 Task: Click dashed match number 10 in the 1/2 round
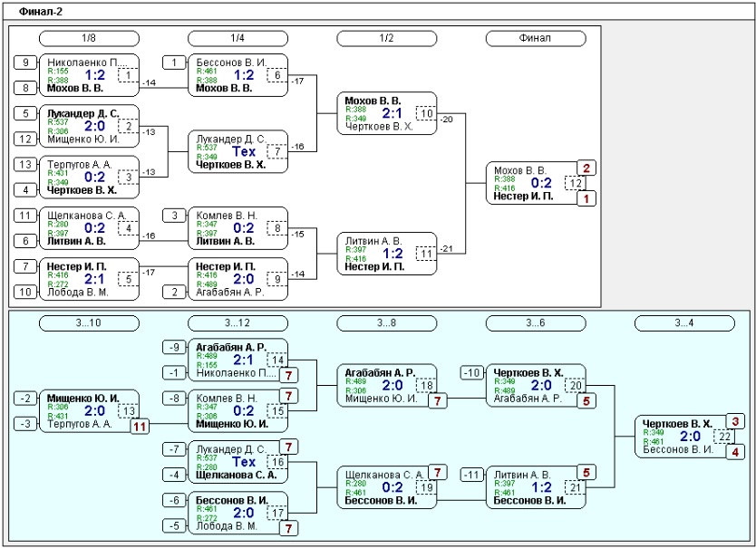point(426,113)
